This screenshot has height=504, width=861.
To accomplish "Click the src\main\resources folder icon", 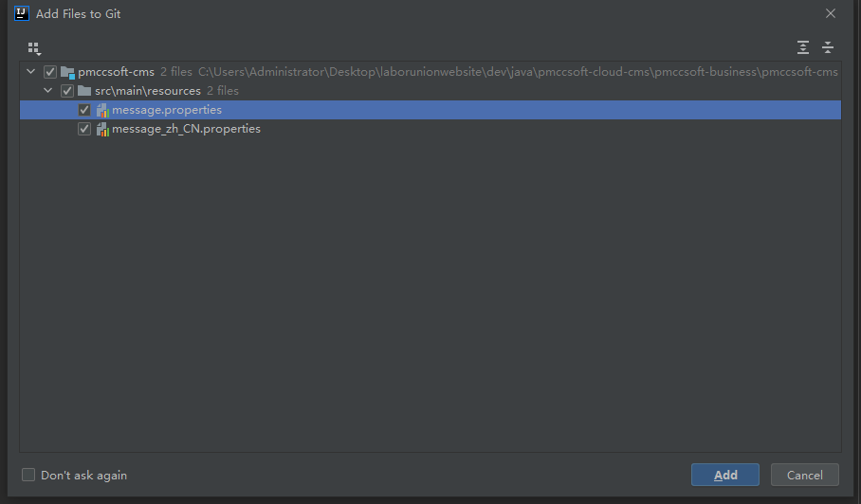I will tap(84, 91).
